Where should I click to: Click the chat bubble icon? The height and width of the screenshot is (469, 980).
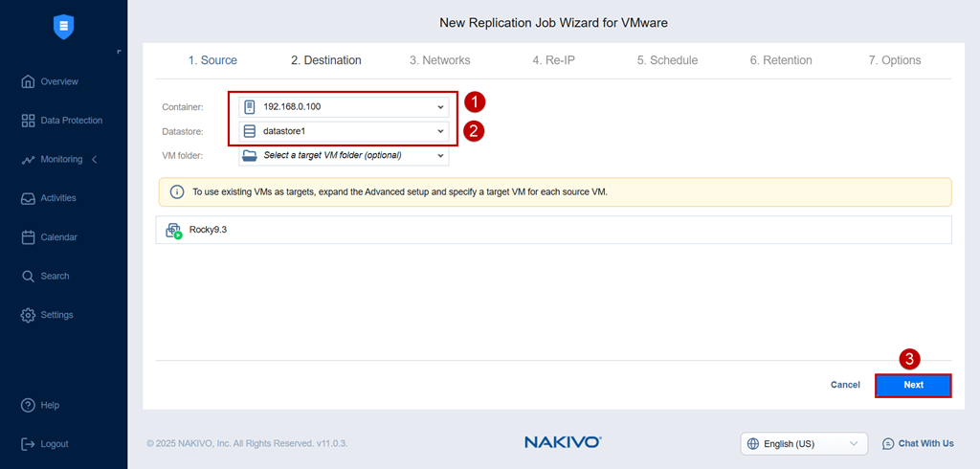tap(888, 444)
